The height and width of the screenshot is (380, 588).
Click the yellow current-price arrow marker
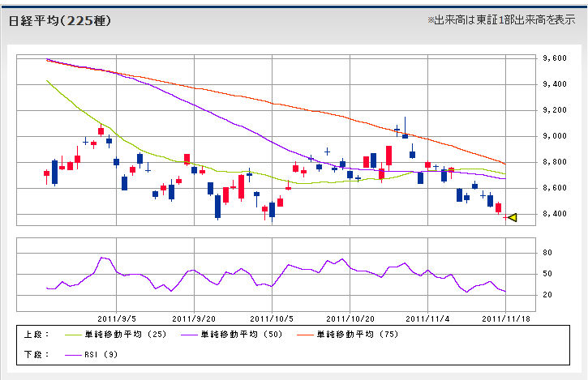[513, 217]
